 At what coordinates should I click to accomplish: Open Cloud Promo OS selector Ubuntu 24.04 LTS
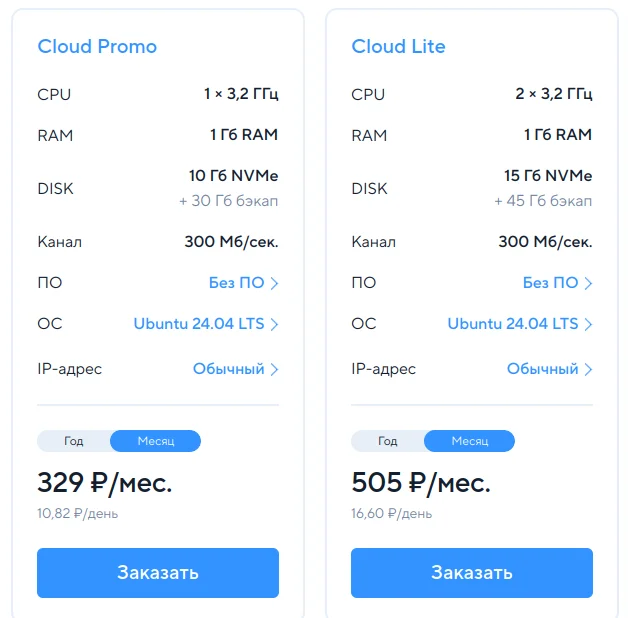tap(199, 324)
